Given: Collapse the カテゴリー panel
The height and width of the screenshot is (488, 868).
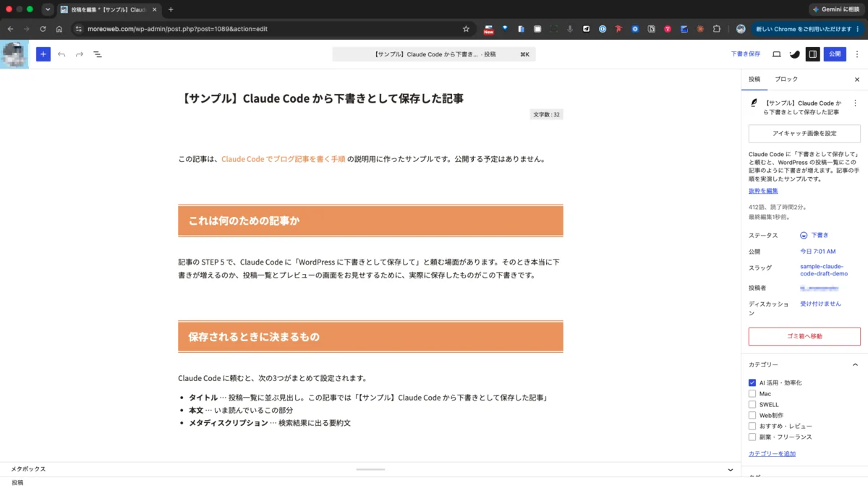Looking at the screenshot, I should pyautogui.click(x=855, y=365).
